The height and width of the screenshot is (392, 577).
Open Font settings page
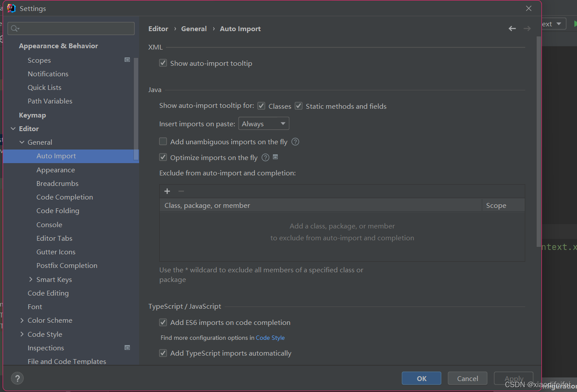click(35, 306)
